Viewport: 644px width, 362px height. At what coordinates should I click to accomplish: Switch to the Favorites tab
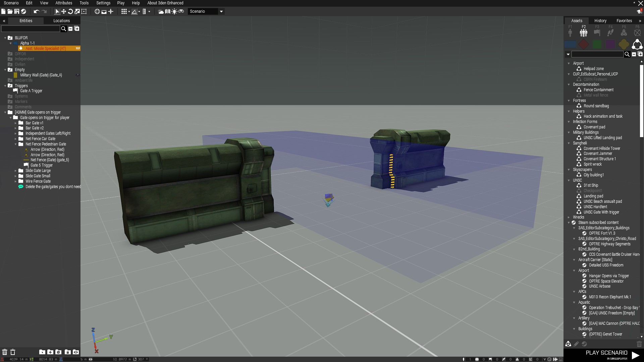[x=624, y=21]
